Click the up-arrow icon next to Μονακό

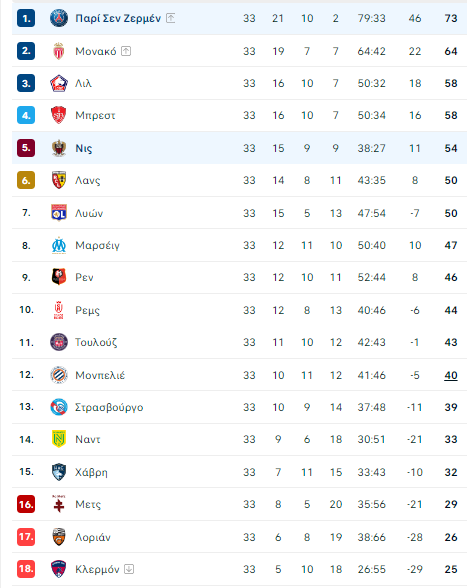pos(126,51)
